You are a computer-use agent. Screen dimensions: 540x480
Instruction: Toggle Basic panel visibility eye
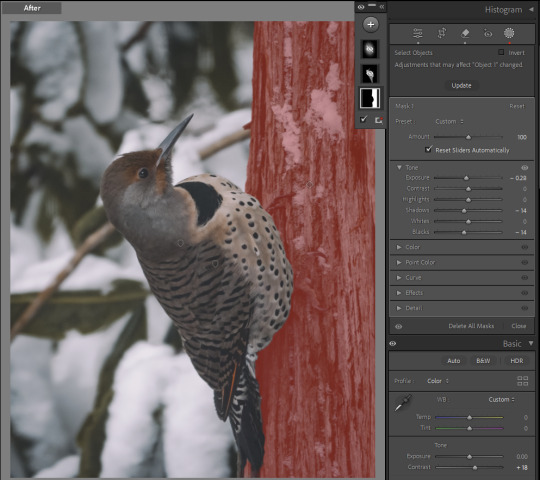393,343
